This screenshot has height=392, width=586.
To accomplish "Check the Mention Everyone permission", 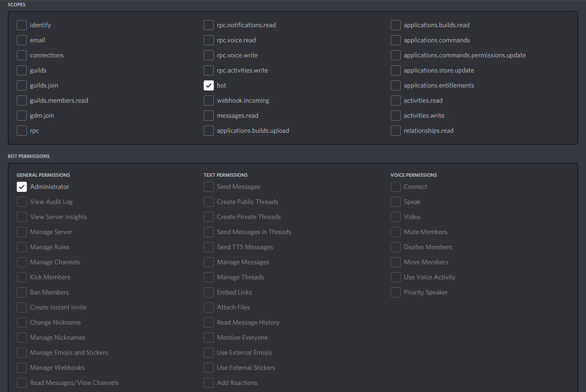I will [209, 338].
